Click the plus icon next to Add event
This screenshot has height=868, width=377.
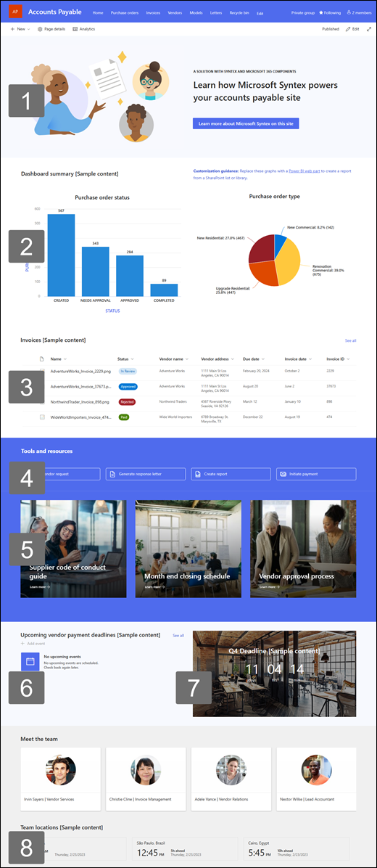pyautogui.click(x=22, y=644)
